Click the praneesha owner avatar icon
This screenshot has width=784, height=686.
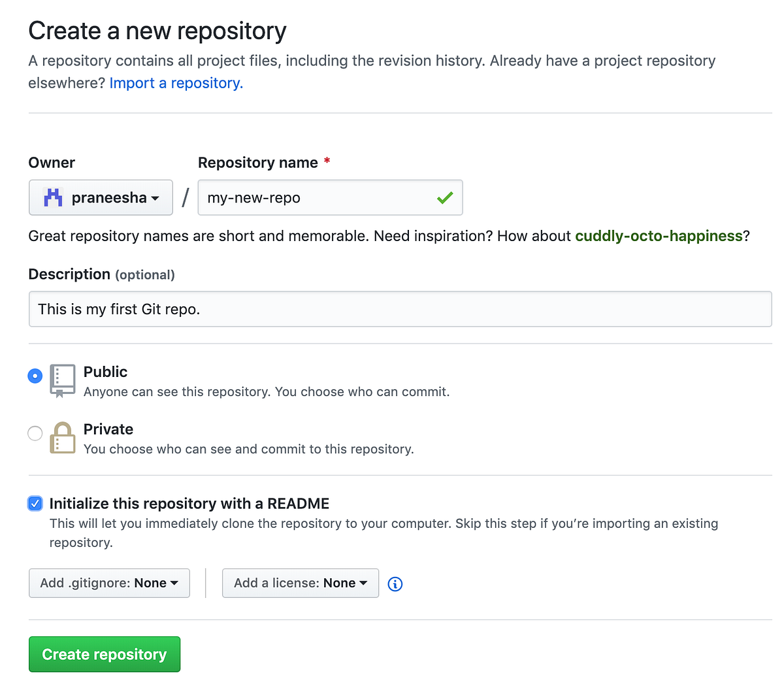click(52, 197)
